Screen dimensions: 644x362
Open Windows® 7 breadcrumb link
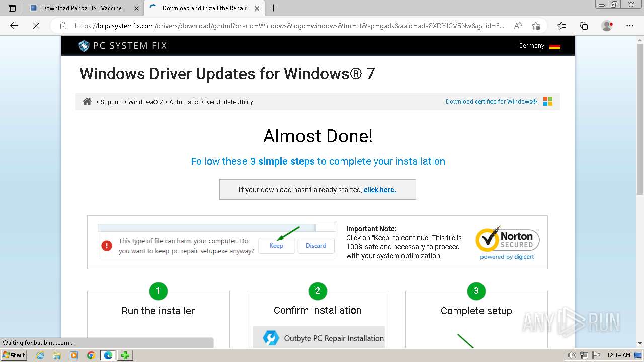(145, 102)
